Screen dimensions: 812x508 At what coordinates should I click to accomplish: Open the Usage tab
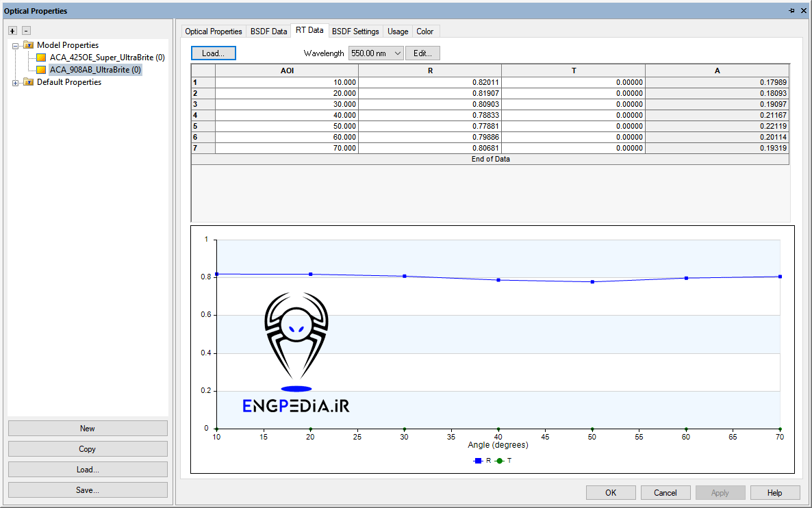tap(398, 31)
